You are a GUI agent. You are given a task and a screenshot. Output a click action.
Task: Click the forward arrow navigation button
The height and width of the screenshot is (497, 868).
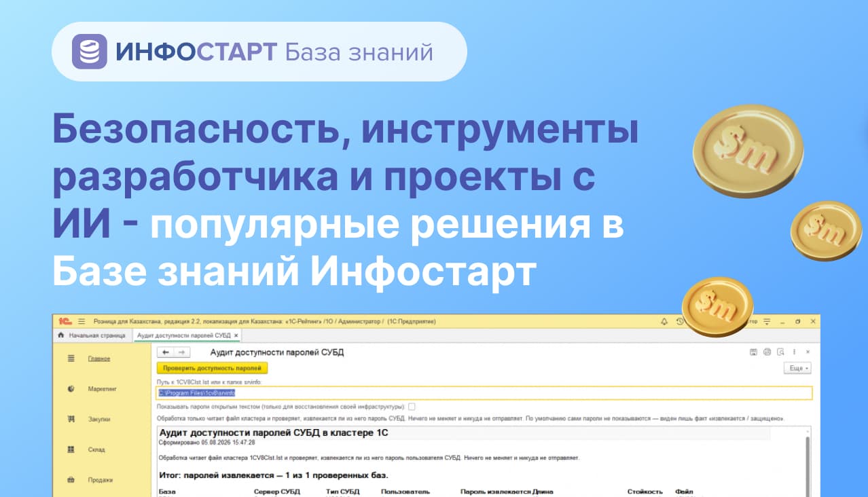click(x=181, y=352)
